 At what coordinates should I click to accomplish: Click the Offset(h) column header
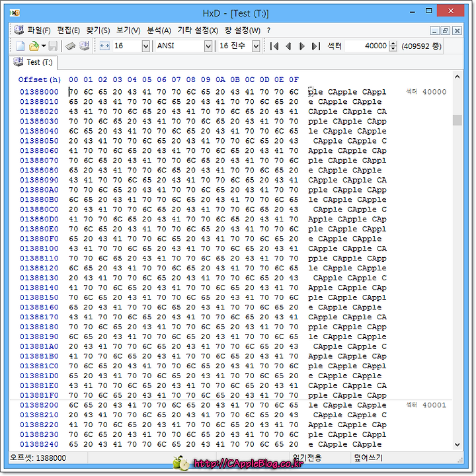(x=40, y=79)
